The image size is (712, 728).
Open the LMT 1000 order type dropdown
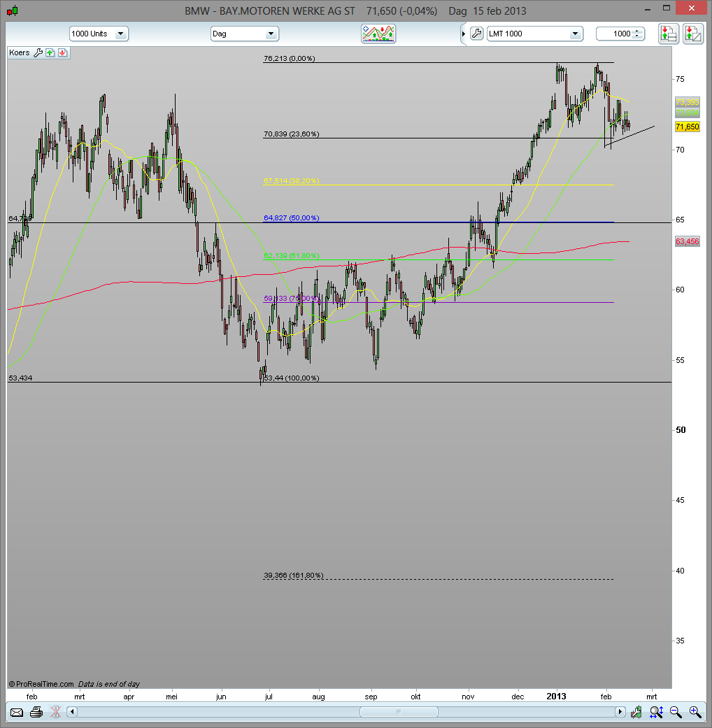click(534, 34)
